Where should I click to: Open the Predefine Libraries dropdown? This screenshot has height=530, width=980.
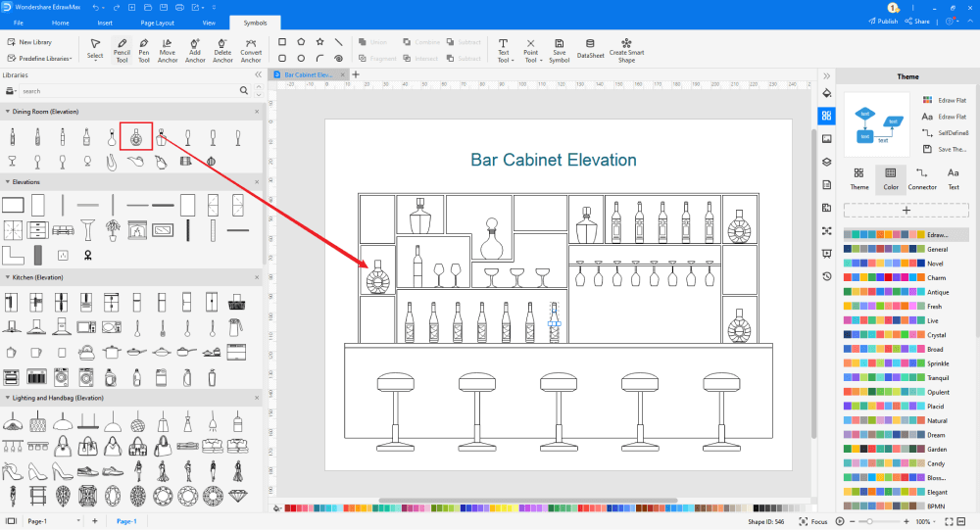(40, 58)
